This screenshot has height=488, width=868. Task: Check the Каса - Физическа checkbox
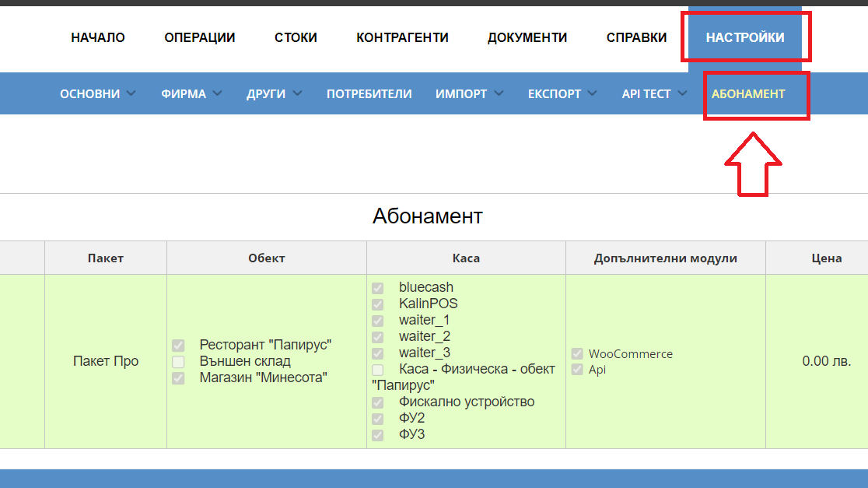coord(377,370)
